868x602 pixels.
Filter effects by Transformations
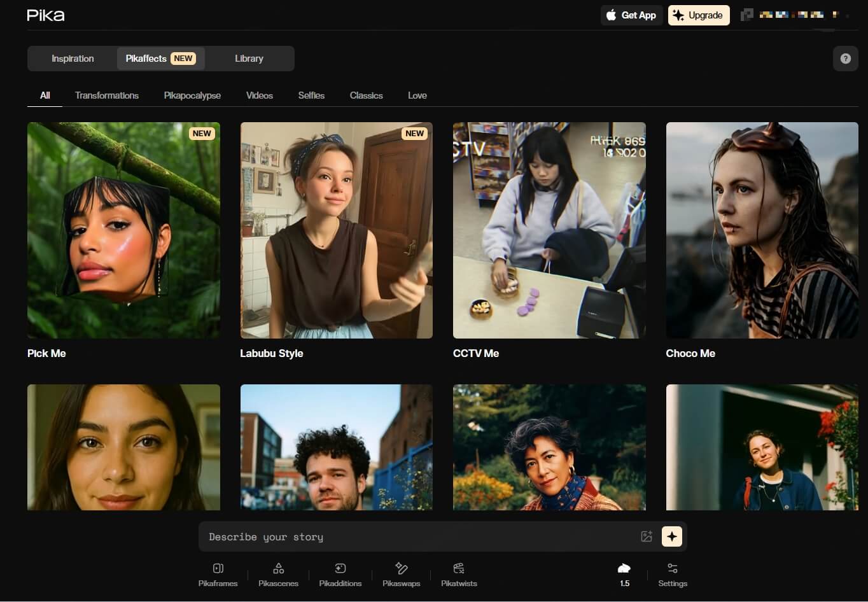tap(107, 95)
